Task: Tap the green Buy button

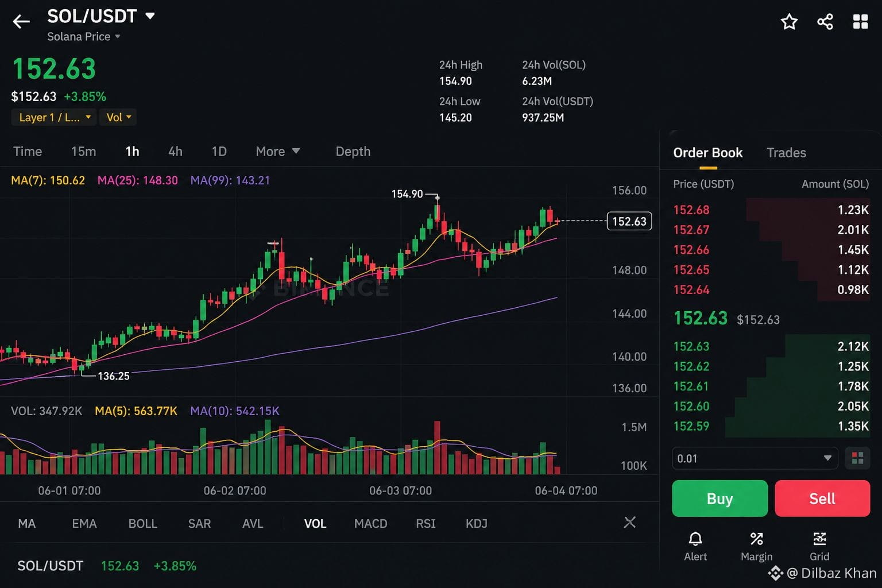Action: click(x=719, y=498)
